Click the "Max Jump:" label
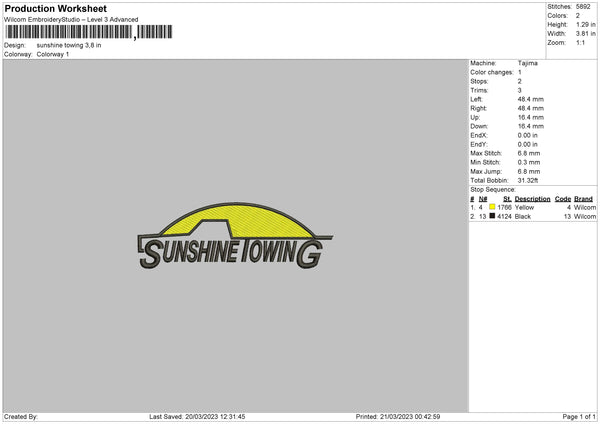Image resolution: width=600 pixels, height=424 pixels. pos(486,171)
